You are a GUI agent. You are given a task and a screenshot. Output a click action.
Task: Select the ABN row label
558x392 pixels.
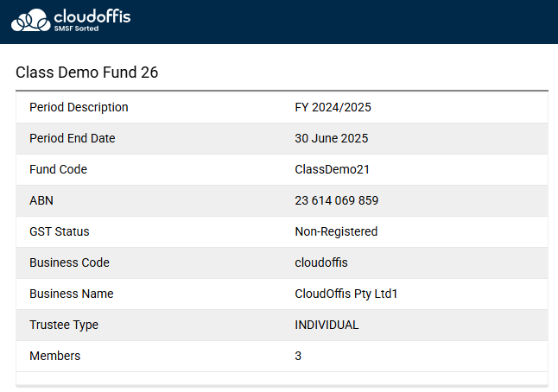tap(41, 200)
